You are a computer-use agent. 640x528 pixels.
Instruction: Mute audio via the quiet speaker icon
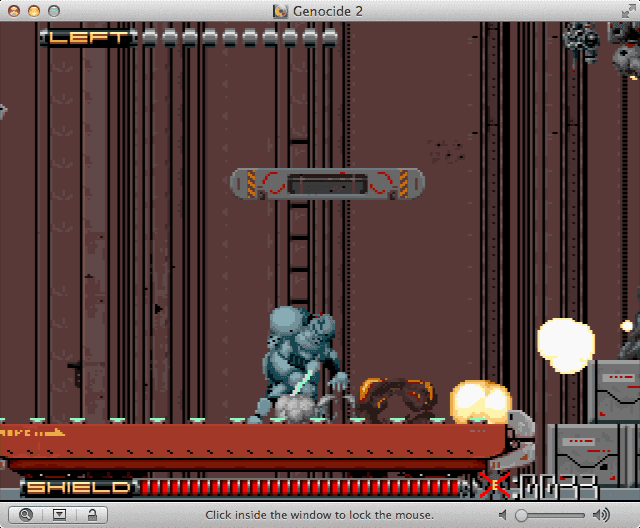[503, 515]
